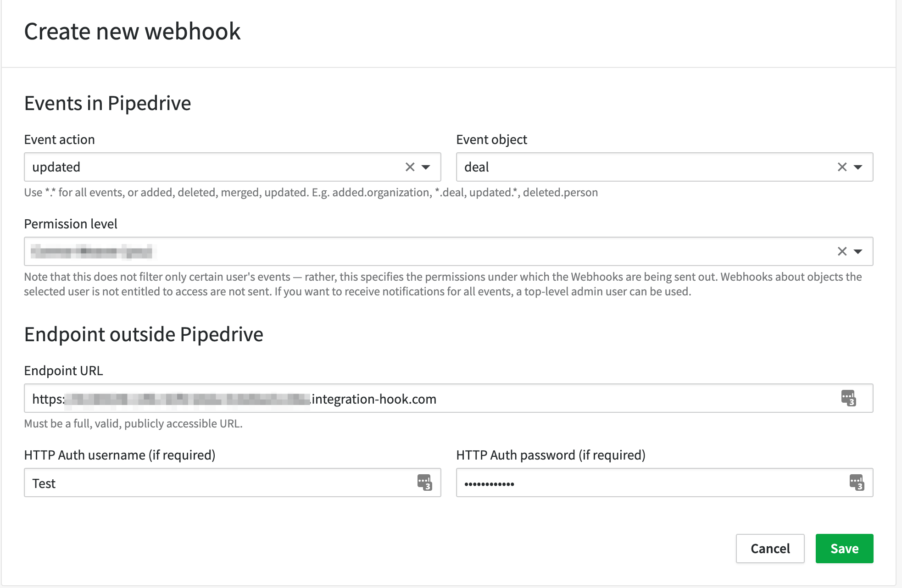Viewport: 902px width, 588px height.
Task: Clear the 'deal' event object selection
Action: (x=842, y=167)
